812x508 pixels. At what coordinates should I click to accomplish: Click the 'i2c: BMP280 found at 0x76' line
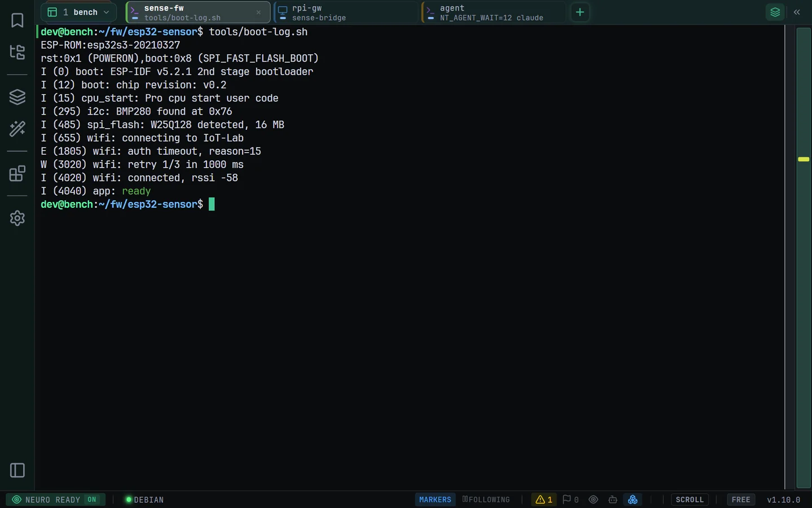[x=136, y=112]
